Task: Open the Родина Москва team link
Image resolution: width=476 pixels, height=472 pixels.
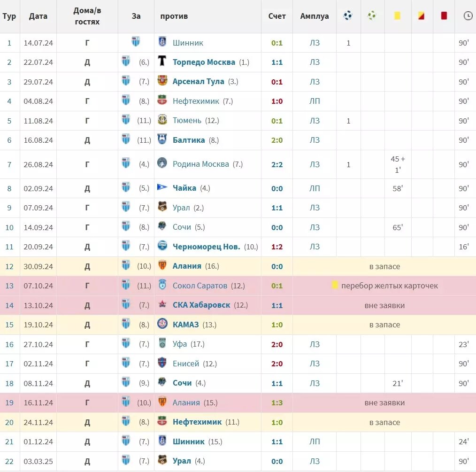Action: (x=200, y=164)
